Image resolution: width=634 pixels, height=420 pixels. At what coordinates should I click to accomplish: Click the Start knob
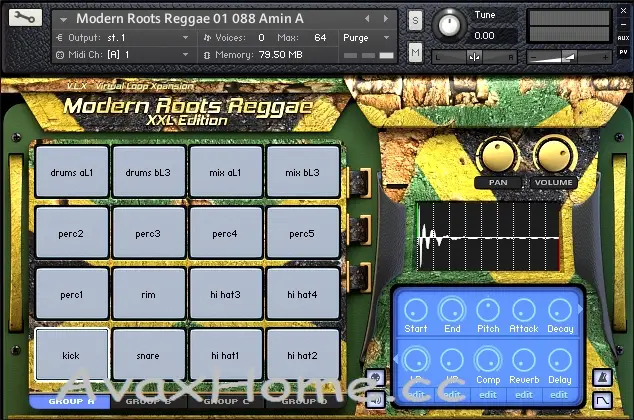(416, 310)
